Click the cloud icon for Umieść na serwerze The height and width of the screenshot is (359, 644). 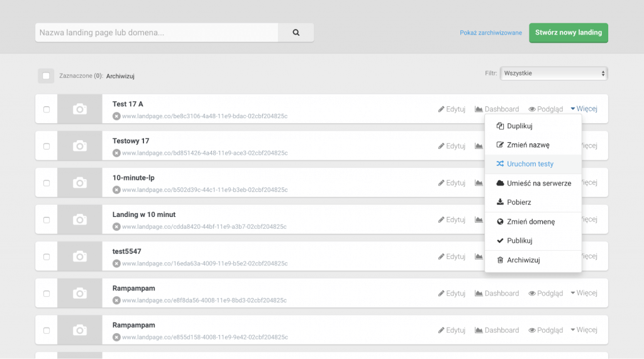coord(500,183)
